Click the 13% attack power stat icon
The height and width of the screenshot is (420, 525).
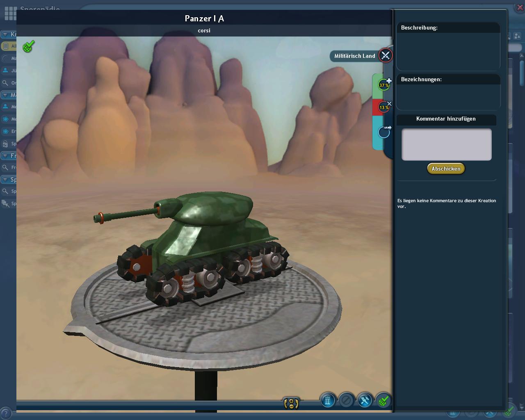[x=384, y=107]
